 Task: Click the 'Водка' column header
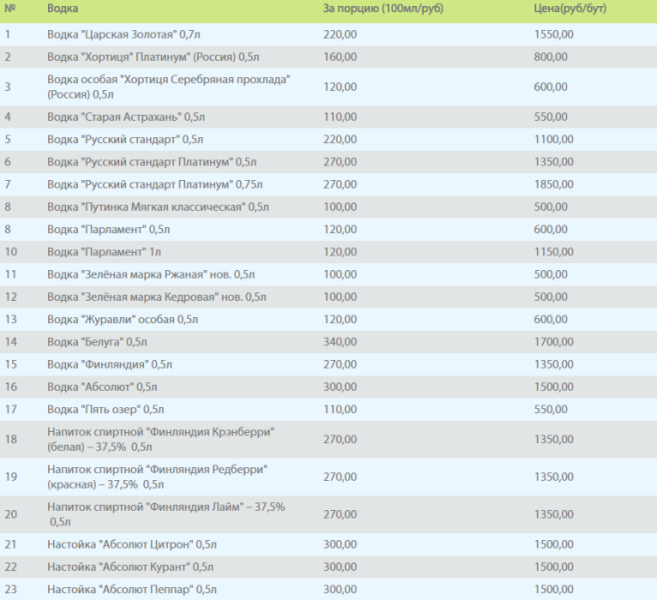coord(62,8)
